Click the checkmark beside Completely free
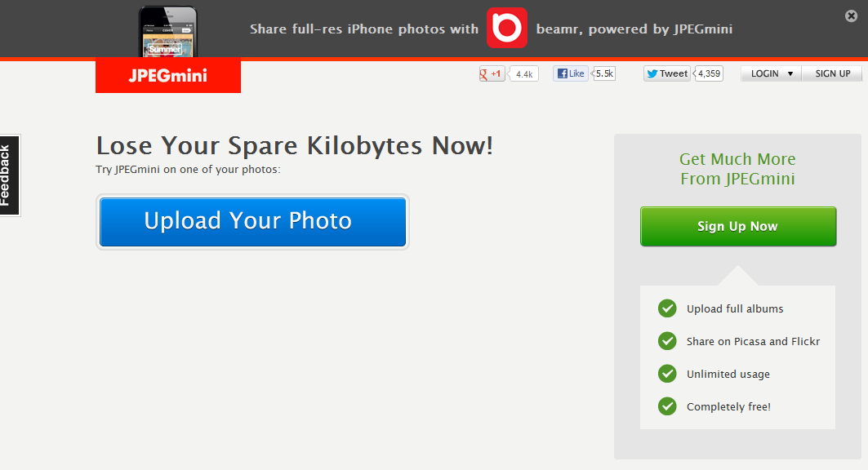Screen dimensions: 868x470 point(667,406)
